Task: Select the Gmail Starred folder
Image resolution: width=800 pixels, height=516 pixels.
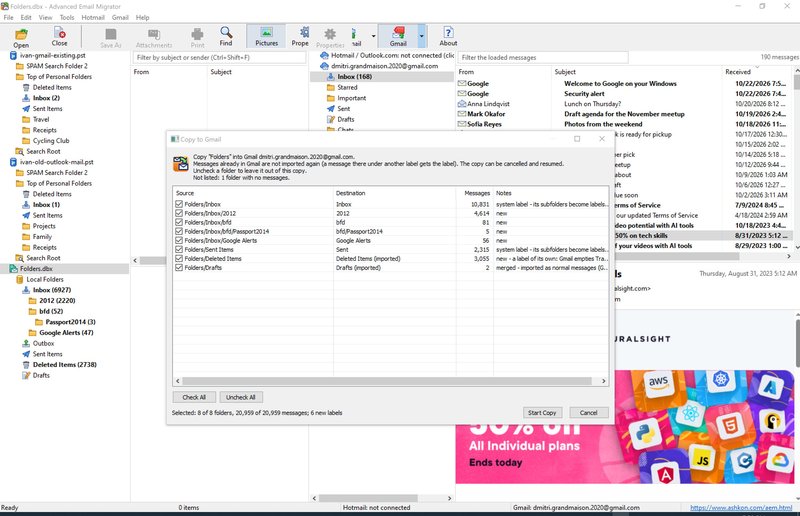Action: coord(347,87)
